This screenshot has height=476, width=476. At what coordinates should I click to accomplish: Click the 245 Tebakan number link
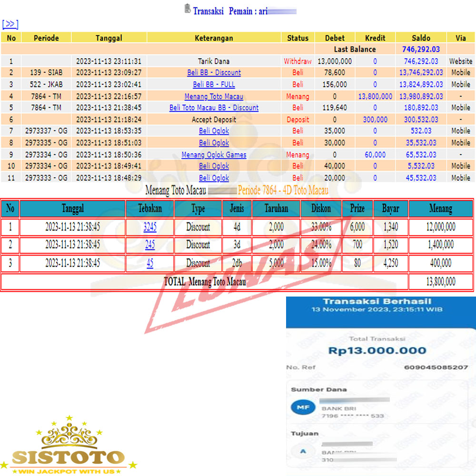click(x=150, y=245)
